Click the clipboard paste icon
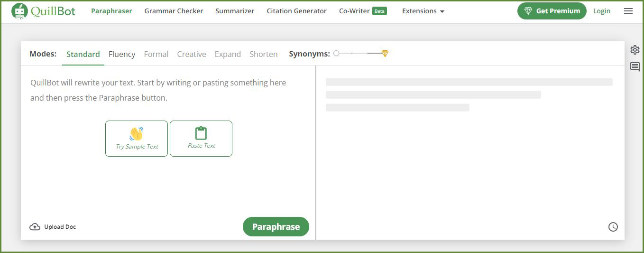Viewport: 644px width, 253px height. 201,133
